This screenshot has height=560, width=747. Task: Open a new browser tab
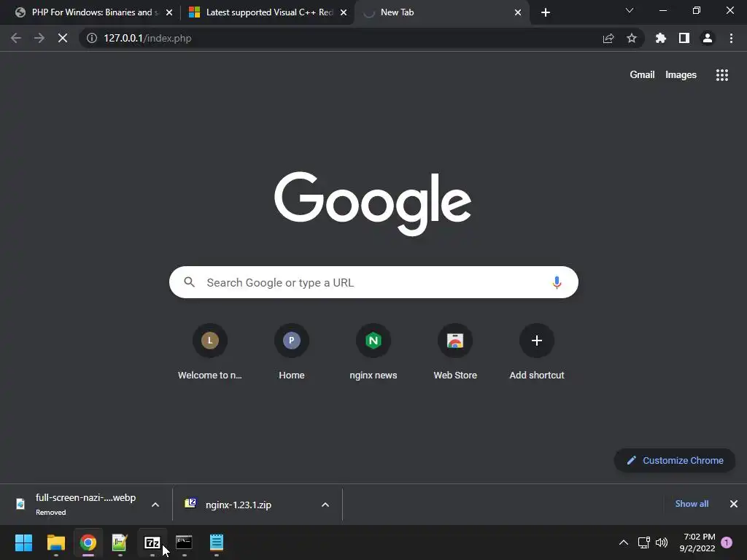point(546,13)
